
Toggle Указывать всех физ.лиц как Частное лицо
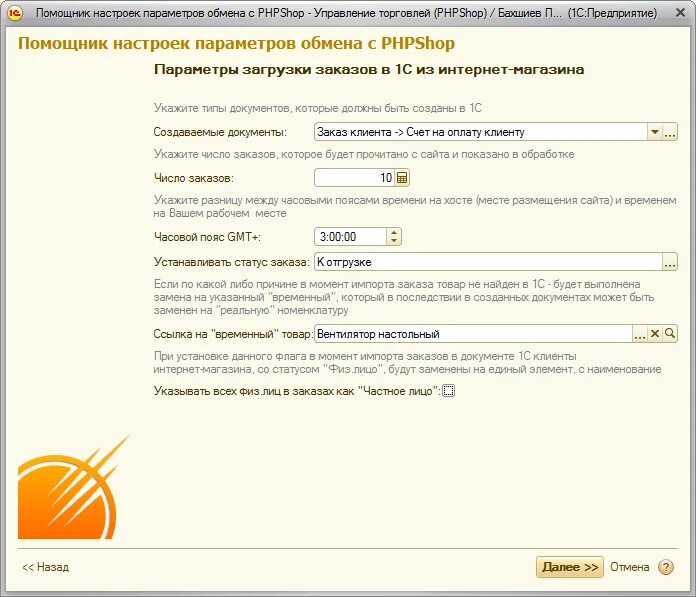click(x=449, y=391)
